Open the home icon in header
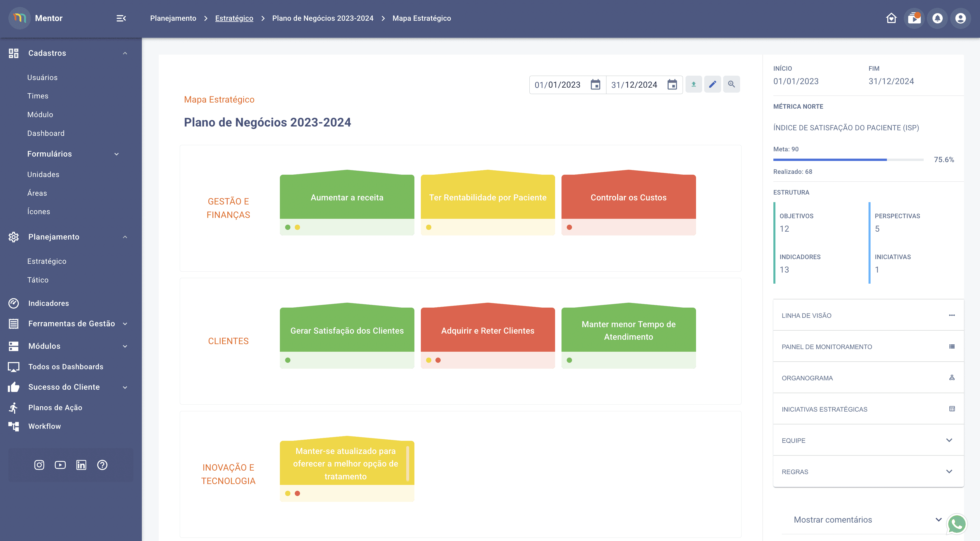The image size is (980, 541). (891, 18)
